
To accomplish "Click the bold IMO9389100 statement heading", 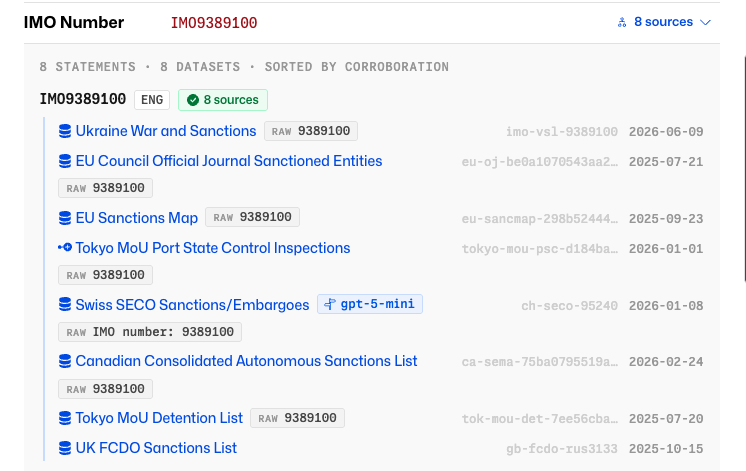I will [x=83, y=99].
